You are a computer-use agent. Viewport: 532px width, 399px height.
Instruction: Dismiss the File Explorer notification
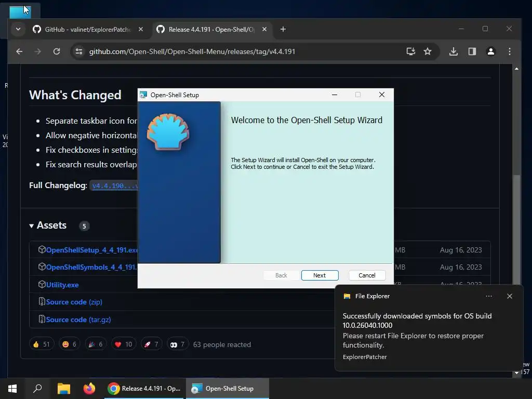click(x=509, y=296)
